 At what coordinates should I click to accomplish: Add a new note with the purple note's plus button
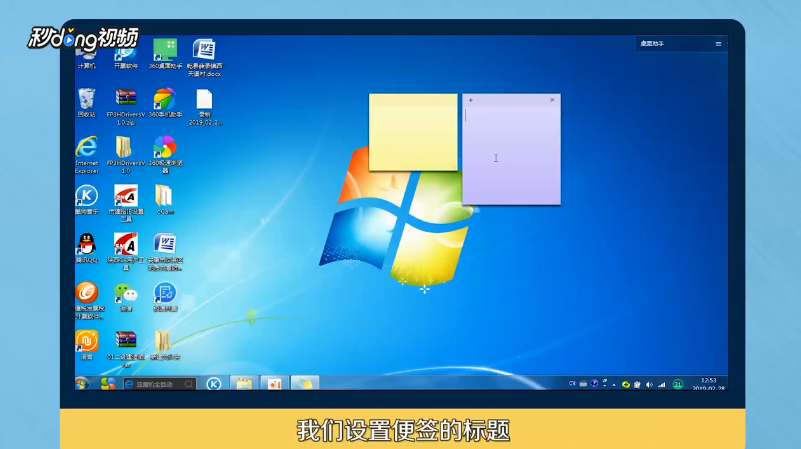(x=470, y=100)
